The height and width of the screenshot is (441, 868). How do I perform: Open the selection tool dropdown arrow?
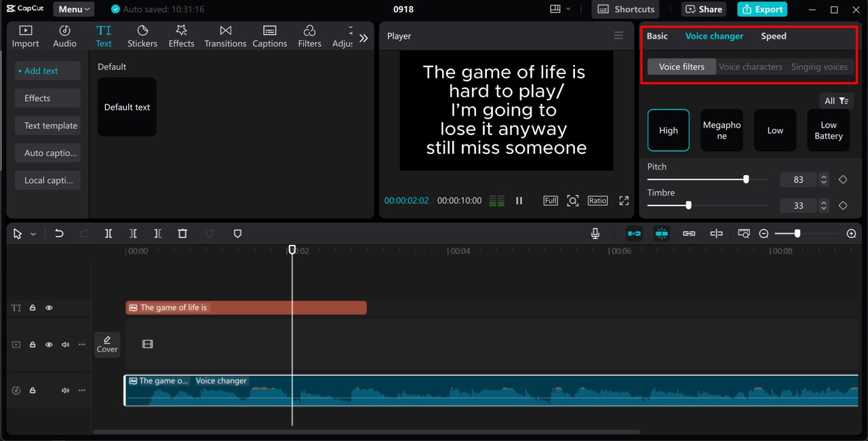click(33, 234)
